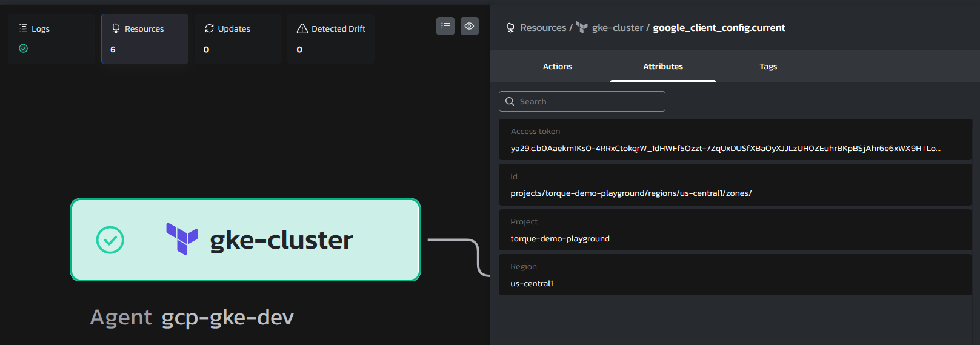Open the Resources breadcrumb link
The height and width of the screenshot is (345, 980).
tap(542, 28)
